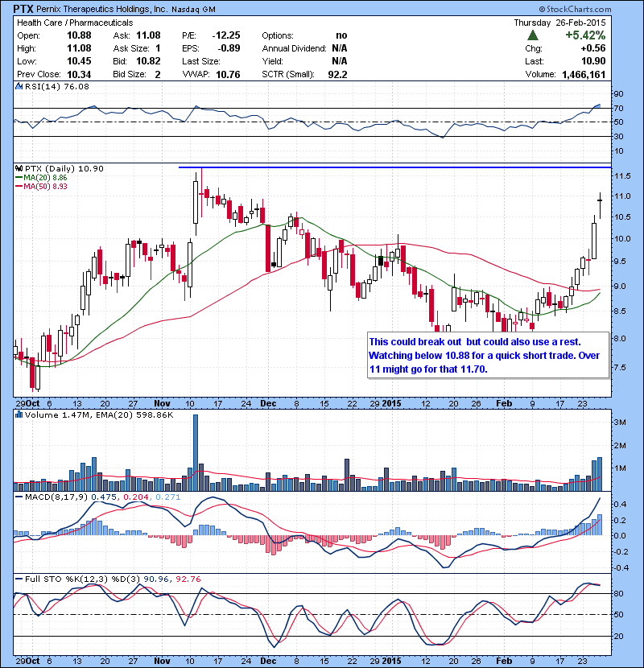Image resolution: width=644 pixels, height=668 pixels.
Task: Click the Open 10.88 value
Action: pyautogui.click(x=79, y=35)
